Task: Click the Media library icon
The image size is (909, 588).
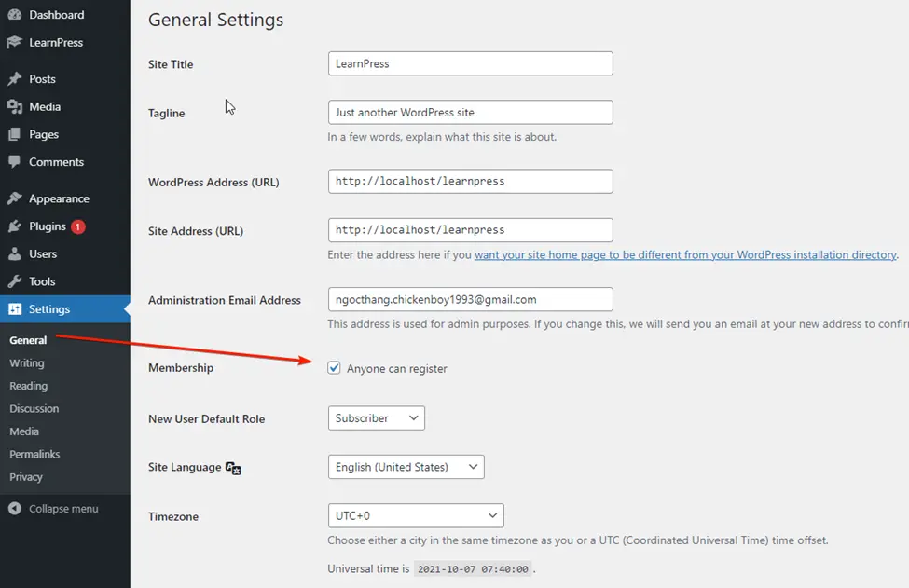Action: pyautogui.click(x=15, y=106)
